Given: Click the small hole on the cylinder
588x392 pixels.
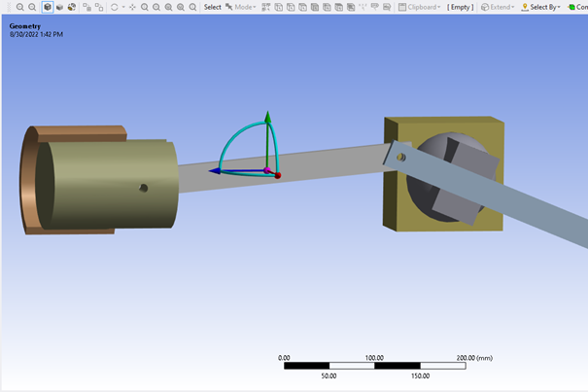Looking at the screenshot, I should point(143,188).
